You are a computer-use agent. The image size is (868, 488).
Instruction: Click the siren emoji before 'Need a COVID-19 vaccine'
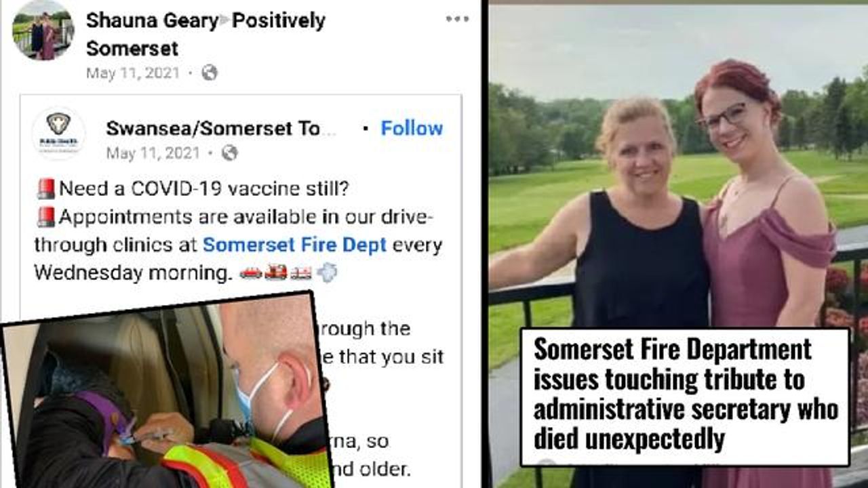(45, 189)
